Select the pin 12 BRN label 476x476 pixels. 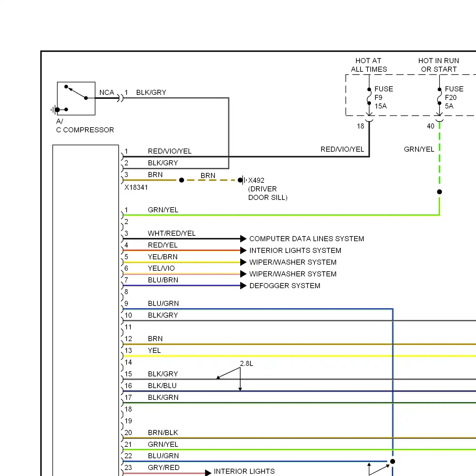tap(155, 339)
